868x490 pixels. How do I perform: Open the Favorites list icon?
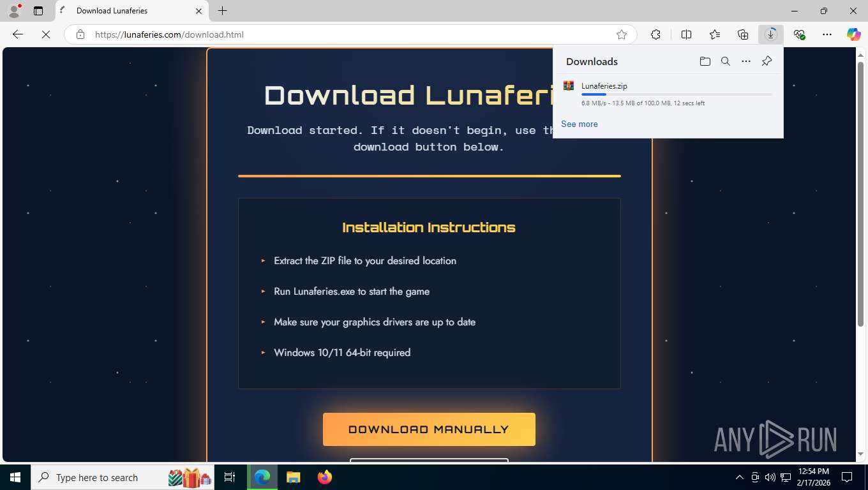(x=715, y=34)
